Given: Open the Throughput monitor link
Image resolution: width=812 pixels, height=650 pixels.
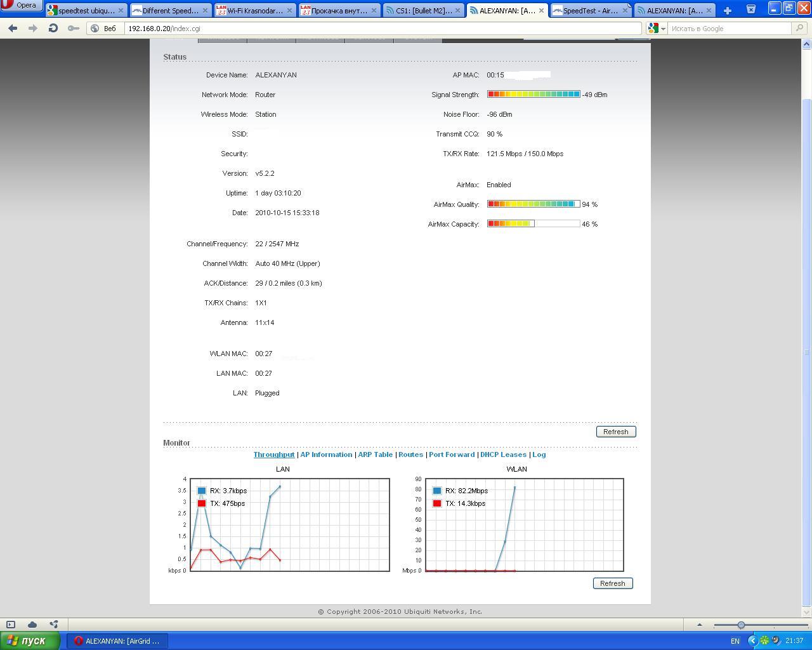Looking at the screenshot, I should 274,454.
